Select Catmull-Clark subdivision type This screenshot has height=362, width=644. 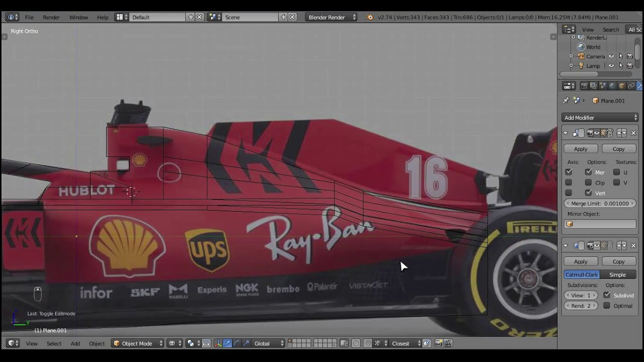click(x=582, y=275)
